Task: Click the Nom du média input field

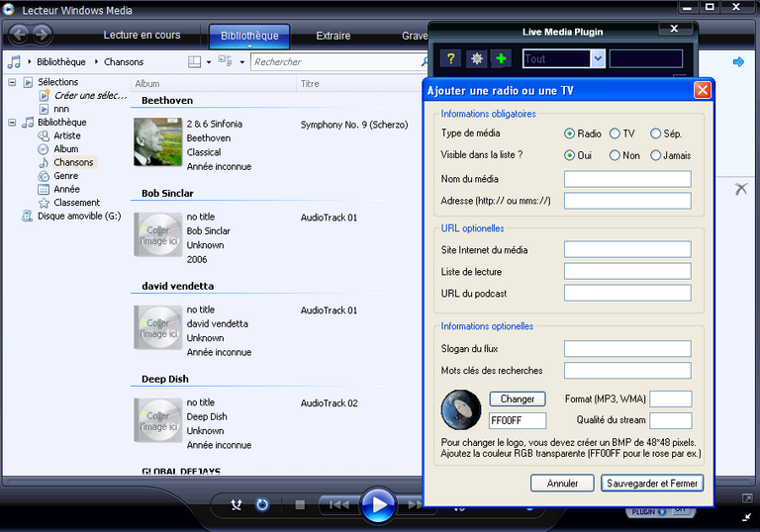Action: (627, 179)
